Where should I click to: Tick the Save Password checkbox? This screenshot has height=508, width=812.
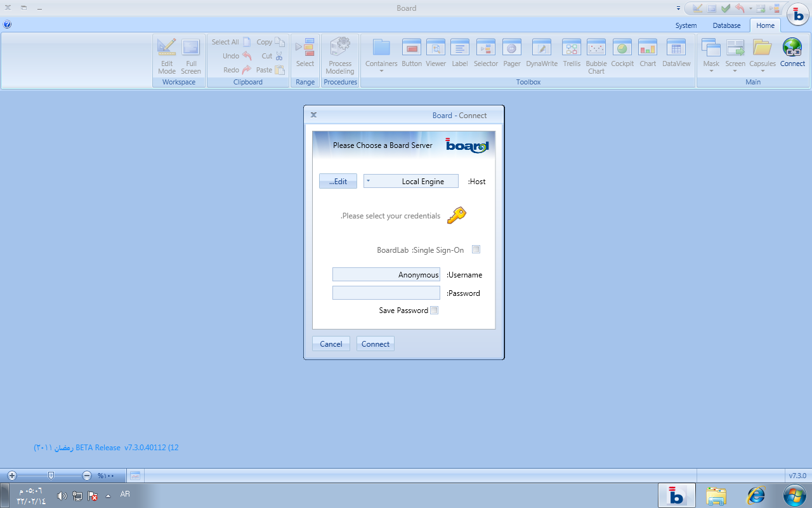[x=434, y=311]
